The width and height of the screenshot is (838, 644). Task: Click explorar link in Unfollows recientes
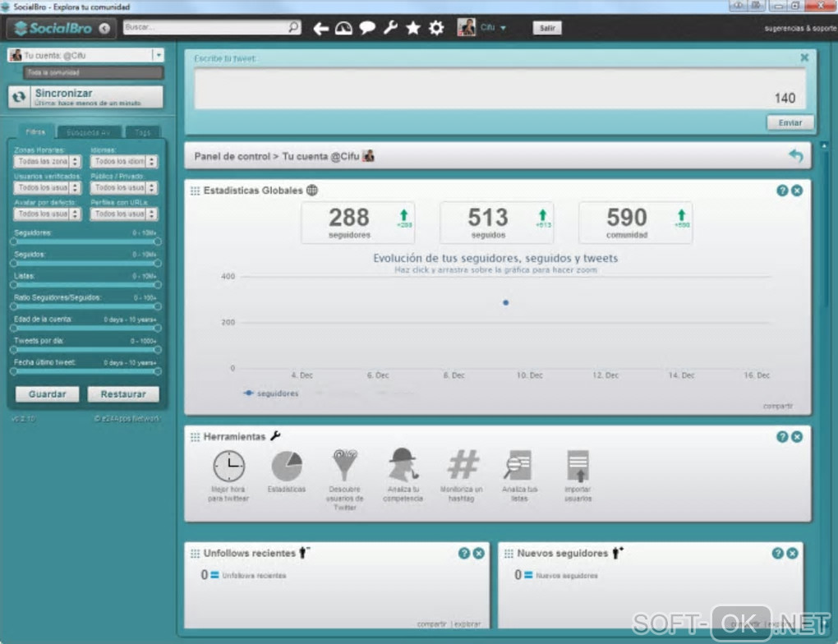[x=467, y=623]
